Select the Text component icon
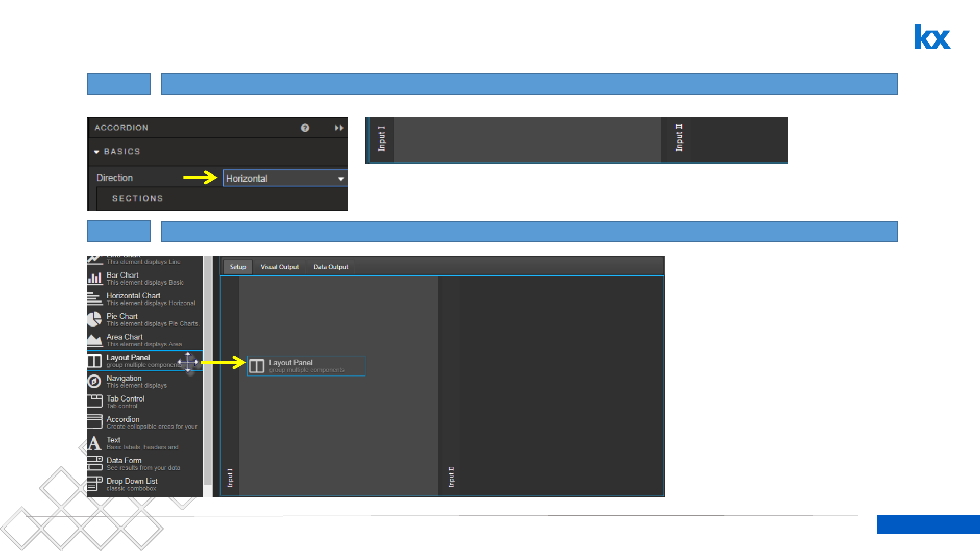 pyautogui.click(x=94, y=443)
